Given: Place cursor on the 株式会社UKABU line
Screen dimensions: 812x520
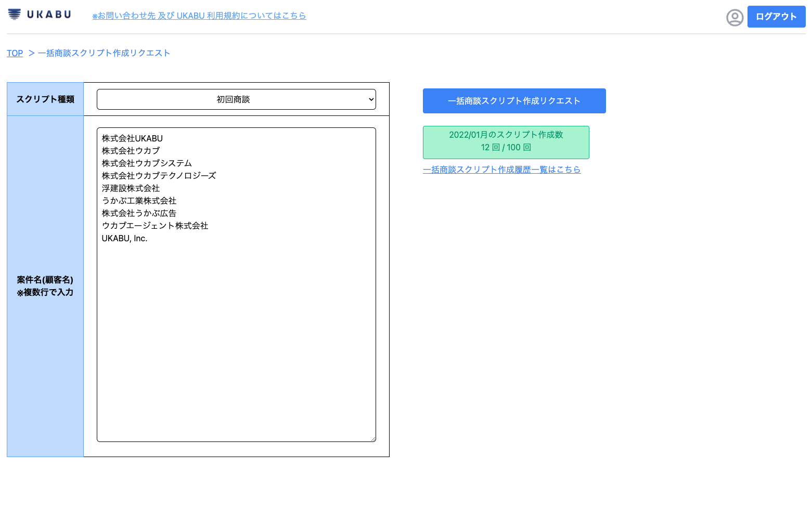Looking at the screenshot, I should tap(132, 138).
